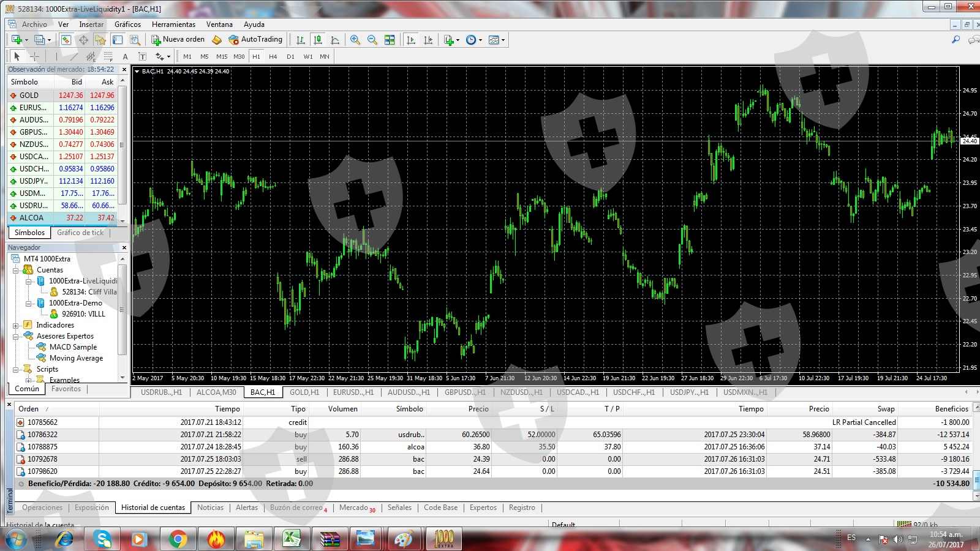The image size is (980, 551).
Task: Open the Strategy Tester icon
Action: pyautogui.click(x=135, y=40)
